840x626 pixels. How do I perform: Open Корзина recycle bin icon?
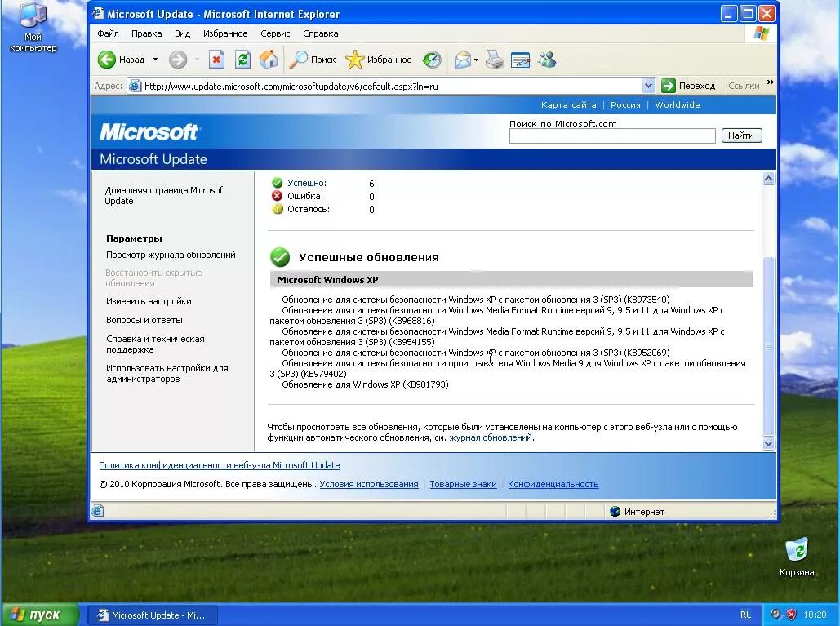(797, 557)
